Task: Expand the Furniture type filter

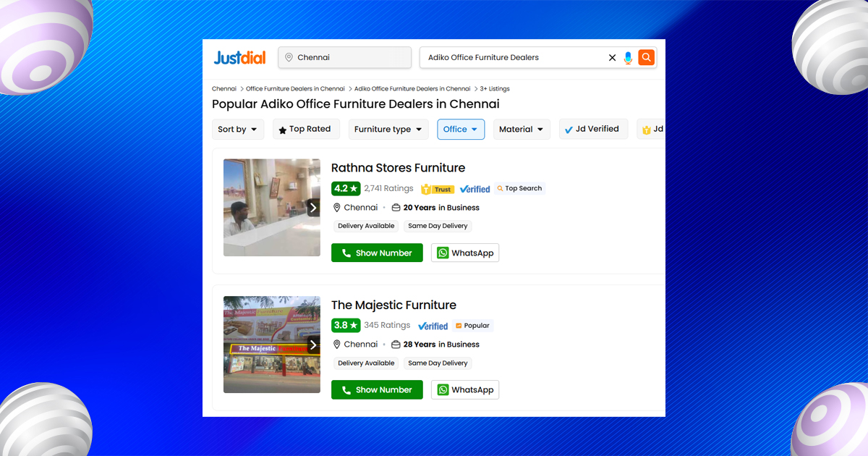Action: (x=388, y=130)
